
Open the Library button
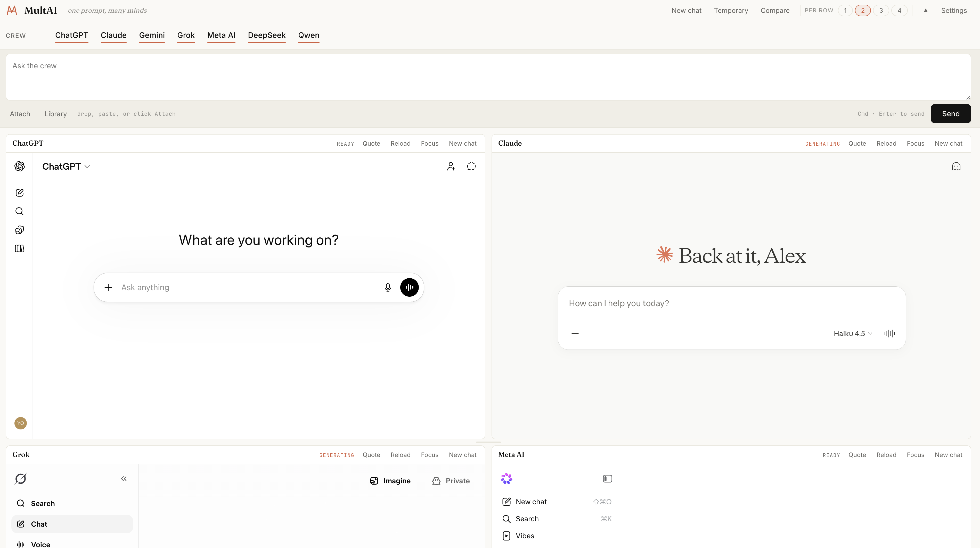(x=55, y=114)
